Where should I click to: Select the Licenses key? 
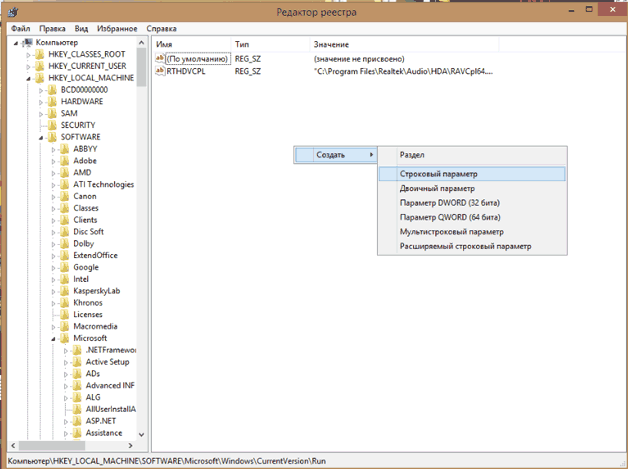88,314
